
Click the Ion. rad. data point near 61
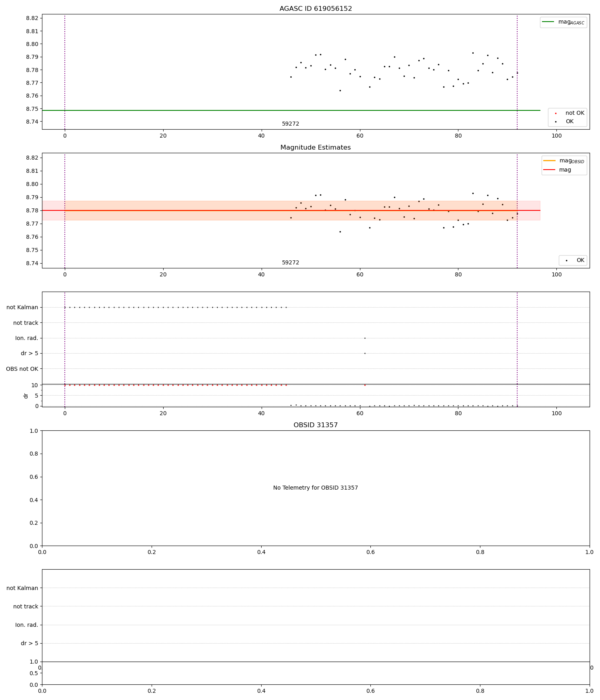pyautogui.click(x=365, y=338)
